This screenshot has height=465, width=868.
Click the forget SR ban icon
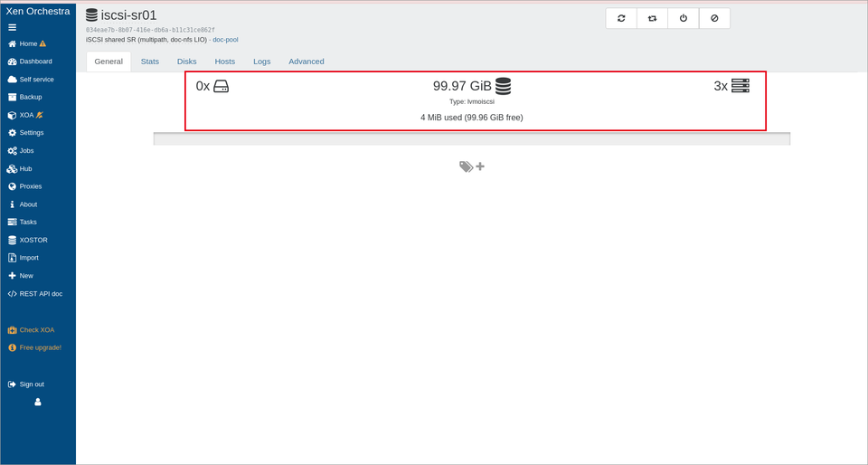(x=714, y=18)
